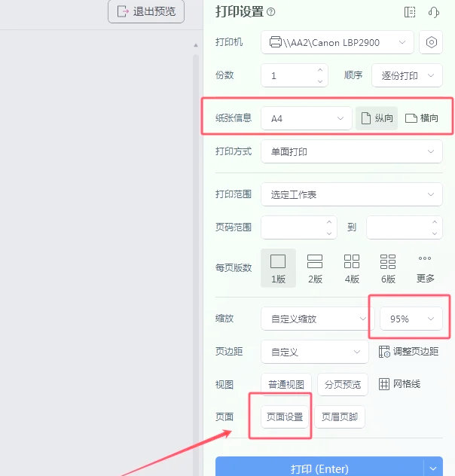
Task: Select 纵向 portrait orientation
Action: pos(377,118)
